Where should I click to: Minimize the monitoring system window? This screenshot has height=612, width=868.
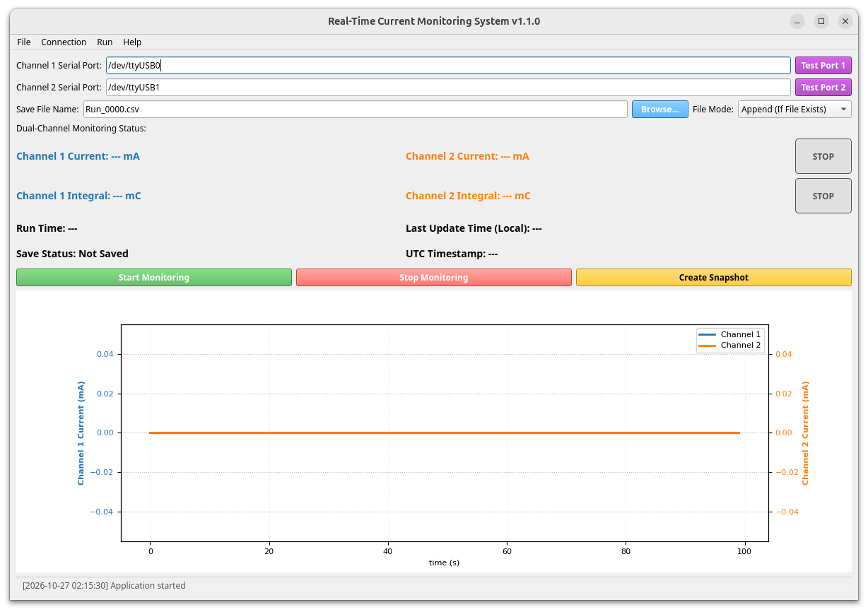coord(797,21)
